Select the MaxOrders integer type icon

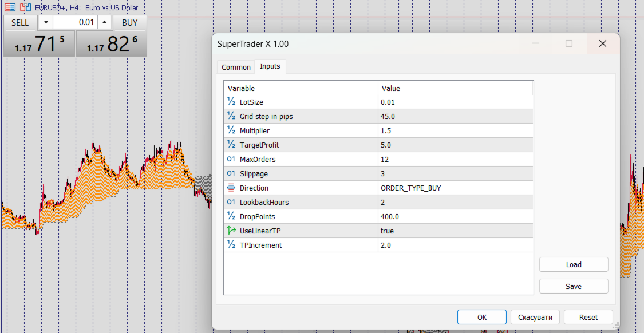click(231, 159)
